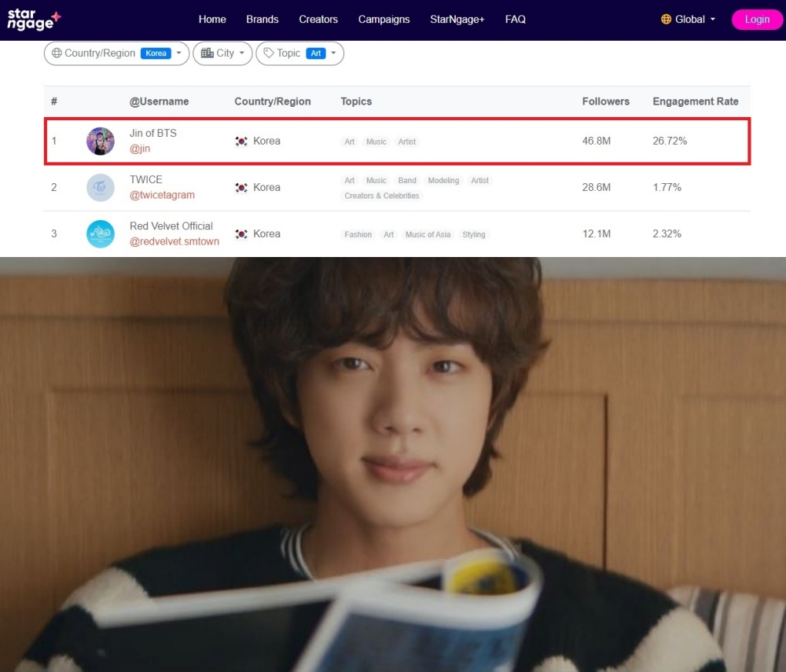The width and height of the screenshot is (786, 672).
Task: Click the TWICE name text
Action: coord(146,179)
